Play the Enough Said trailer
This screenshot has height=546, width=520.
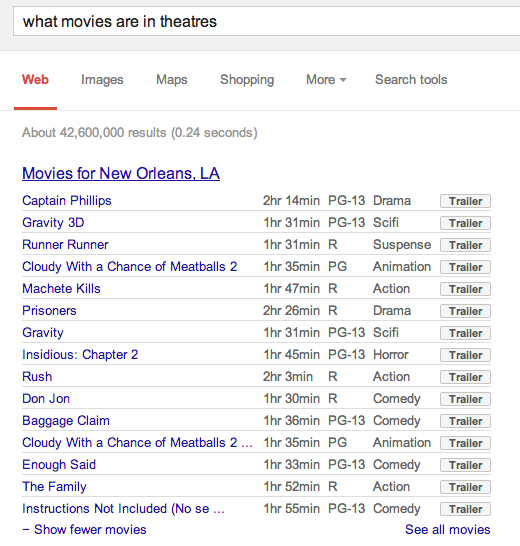point(465,465)
